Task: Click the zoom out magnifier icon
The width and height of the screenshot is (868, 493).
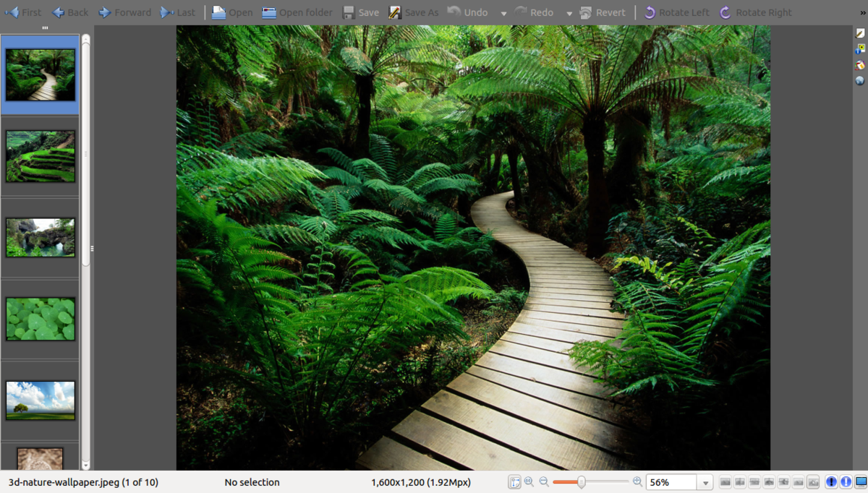Action: 544,481
